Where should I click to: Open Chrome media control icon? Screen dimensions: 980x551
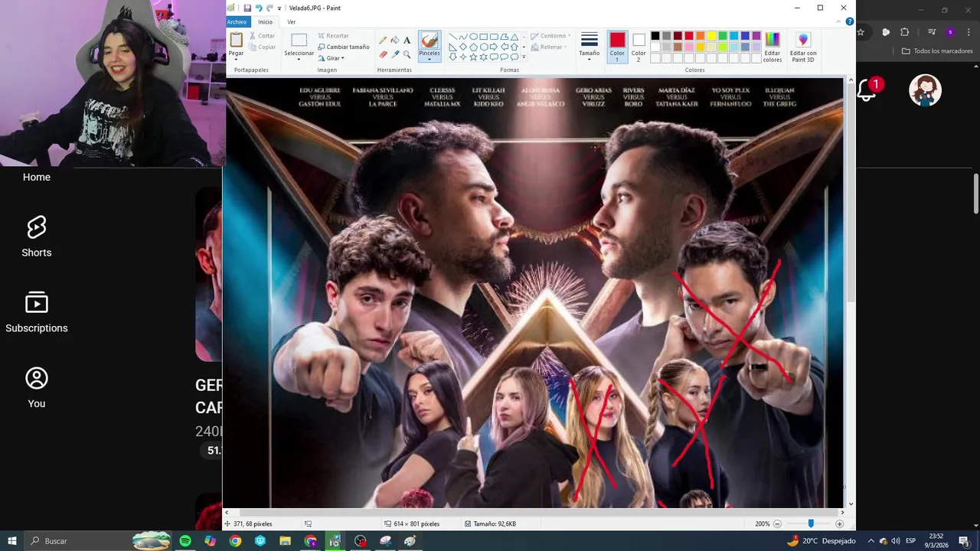(932, 32)
